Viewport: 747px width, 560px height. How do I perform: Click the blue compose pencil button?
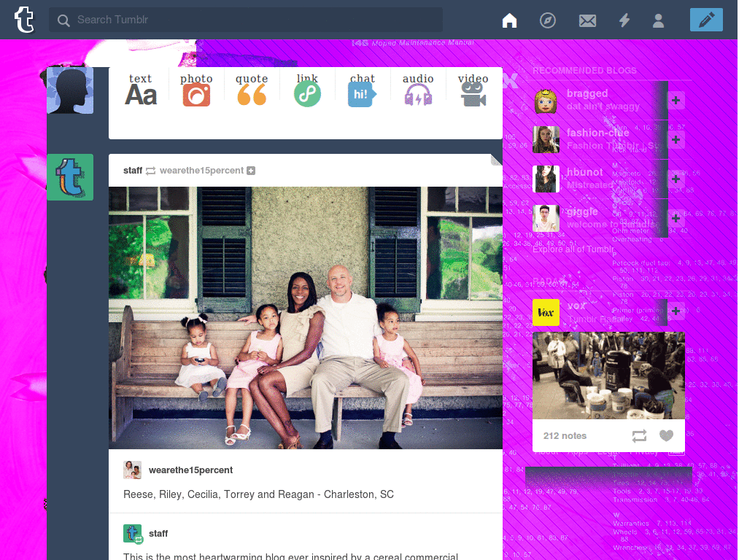(x=706, y=20)
